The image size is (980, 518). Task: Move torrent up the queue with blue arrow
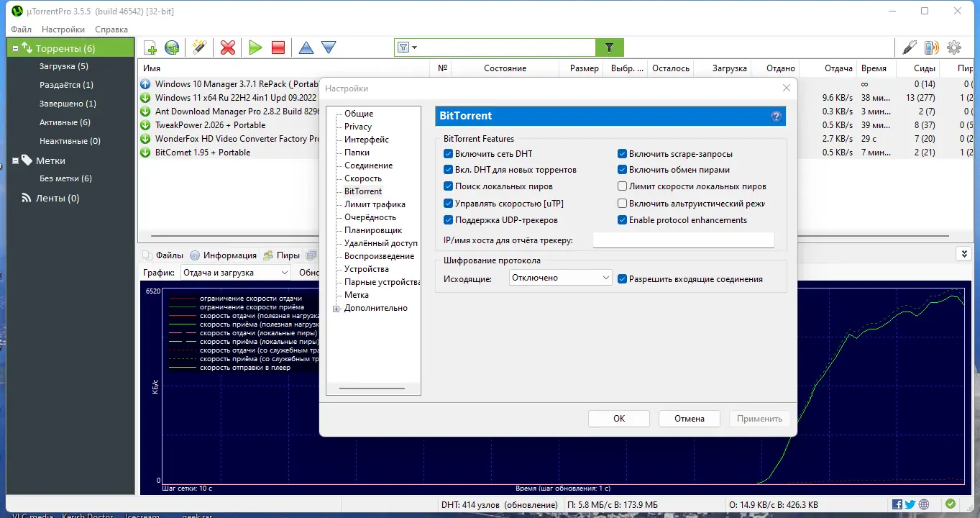(x=306, y=48)
